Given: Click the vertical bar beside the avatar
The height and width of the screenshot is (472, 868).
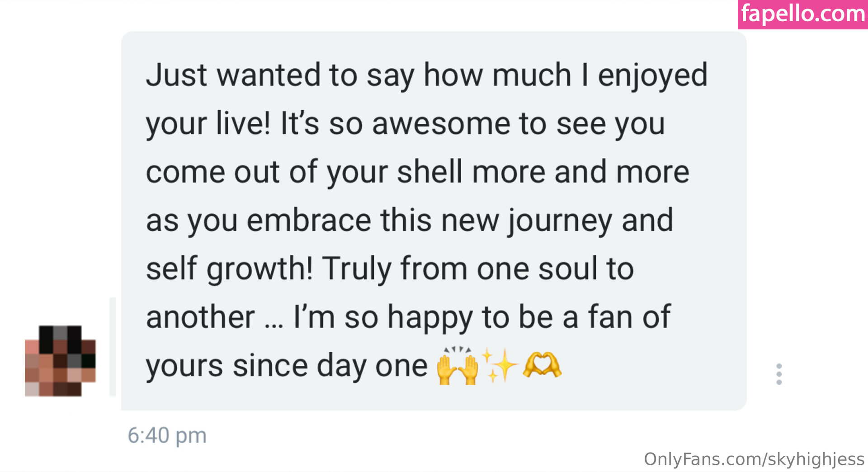Looking at the screenshot, I should [113, 347].
